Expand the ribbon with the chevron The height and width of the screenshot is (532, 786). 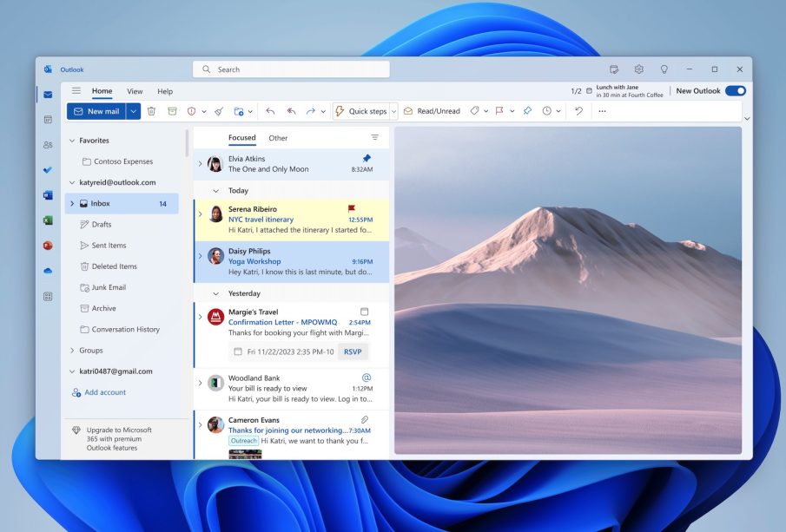point(747,119)
